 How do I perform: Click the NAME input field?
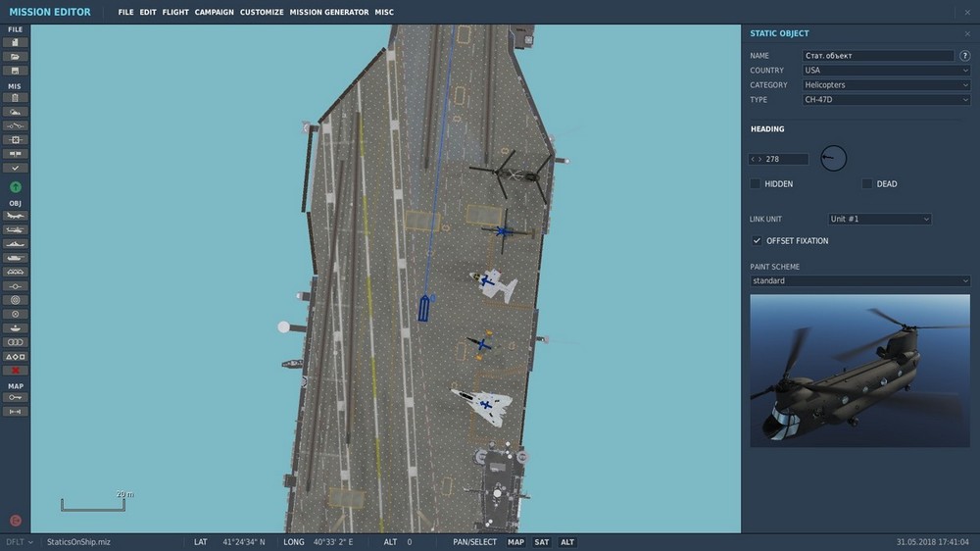(x=878, y=56)
